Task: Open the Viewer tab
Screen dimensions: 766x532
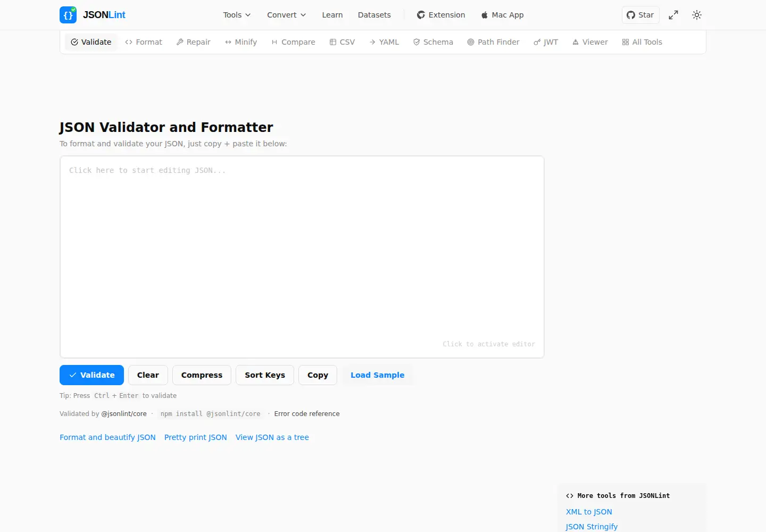Action: point(590,42)
